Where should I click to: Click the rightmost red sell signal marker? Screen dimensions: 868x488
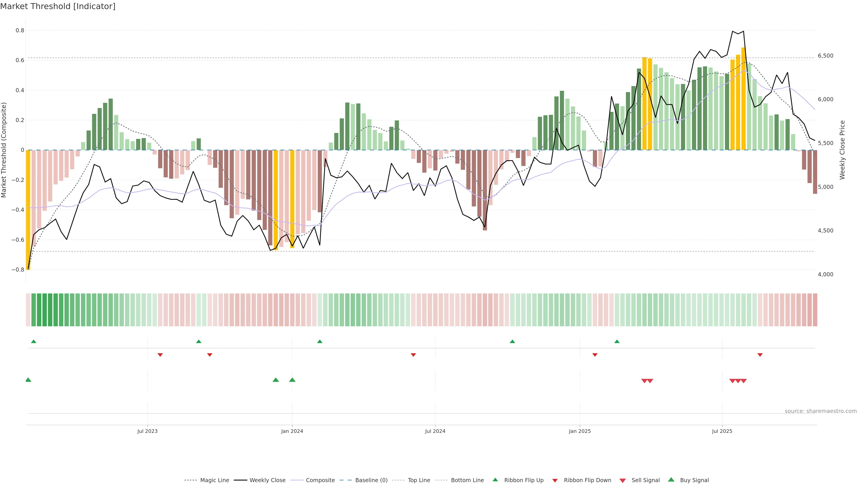pos(744,381)
